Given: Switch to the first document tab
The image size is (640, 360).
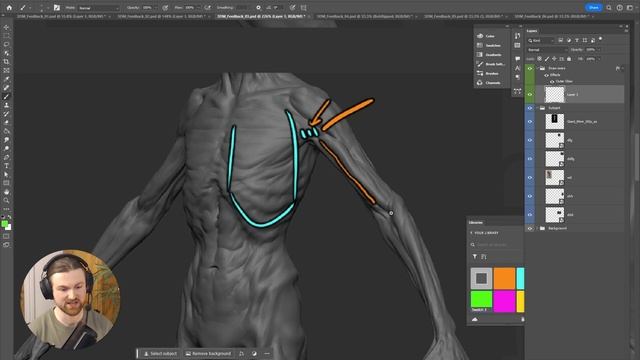Looking at the screenshot, I should pos(62,16).
